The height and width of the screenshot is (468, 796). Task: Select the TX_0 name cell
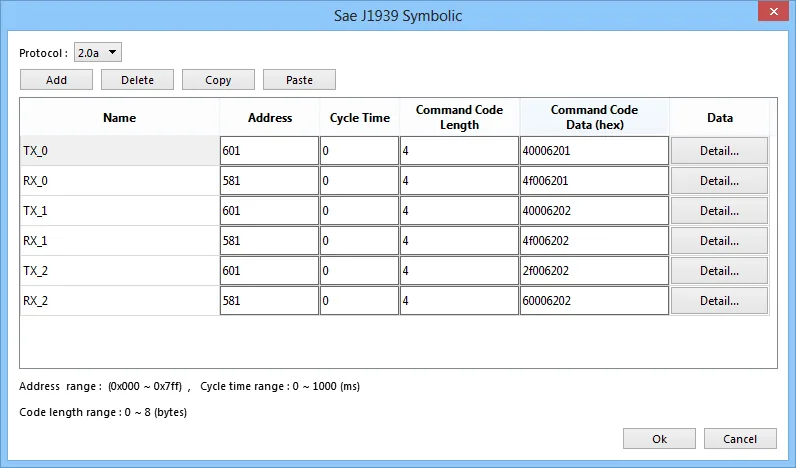tap(120, 151)
